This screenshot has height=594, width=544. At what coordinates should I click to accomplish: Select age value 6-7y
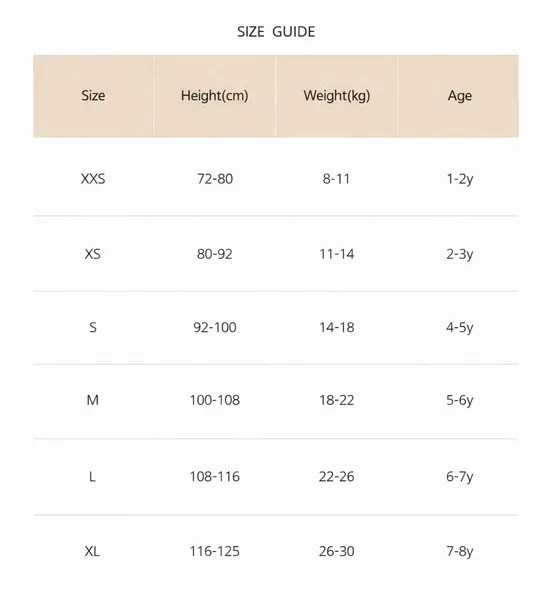(x=460, y=477)
